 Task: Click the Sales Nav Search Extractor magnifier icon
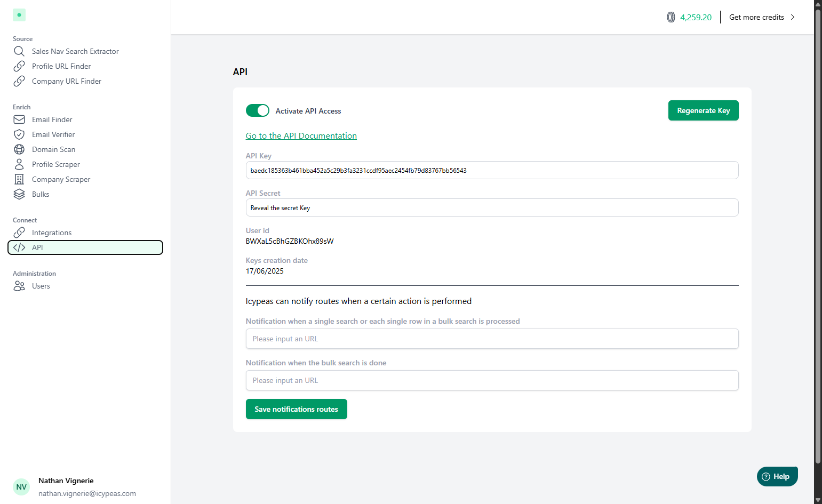(19, 51)
